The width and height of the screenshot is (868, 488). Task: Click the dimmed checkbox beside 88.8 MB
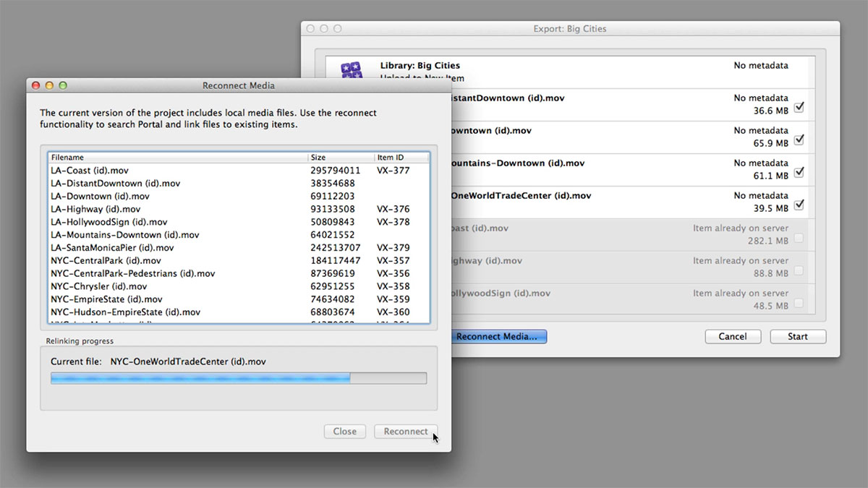(x=799, y=270)
